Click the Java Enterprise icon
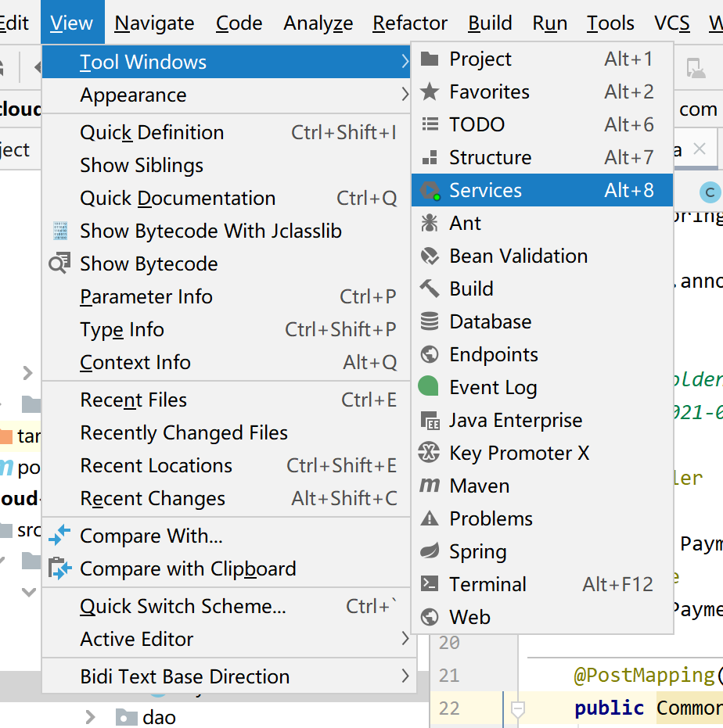 tap(430, 420)
